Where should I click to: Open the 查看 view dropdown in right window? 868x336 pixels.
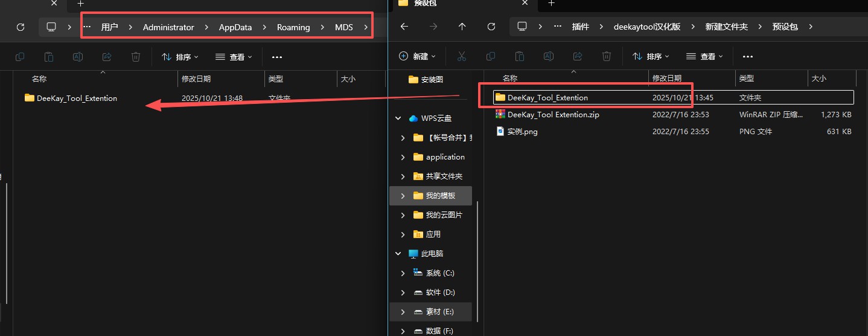pos(704,56)
